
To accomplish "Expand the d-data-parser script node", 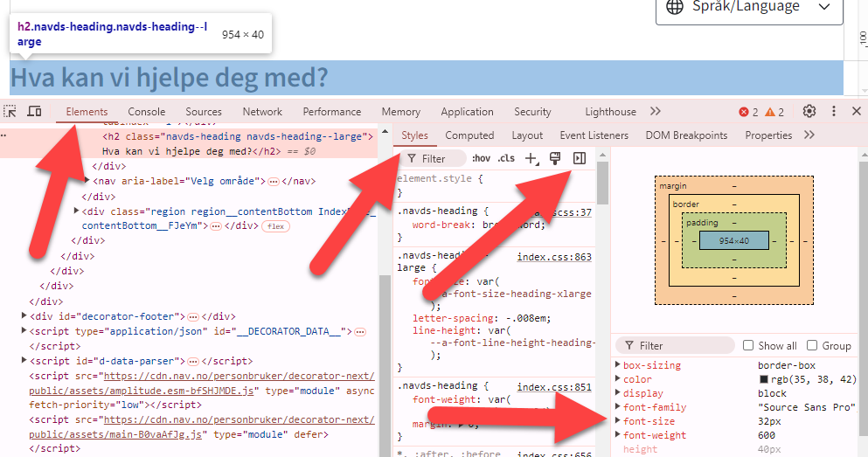I will [x=24, y=360].
